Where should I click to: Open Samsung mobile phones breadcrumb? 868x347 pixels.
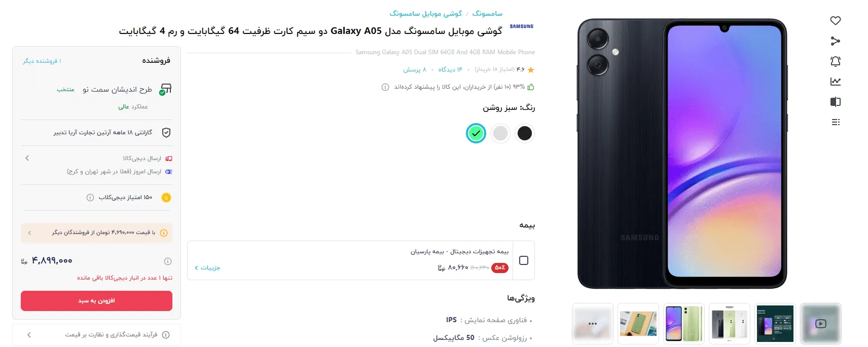coord(426,14)
